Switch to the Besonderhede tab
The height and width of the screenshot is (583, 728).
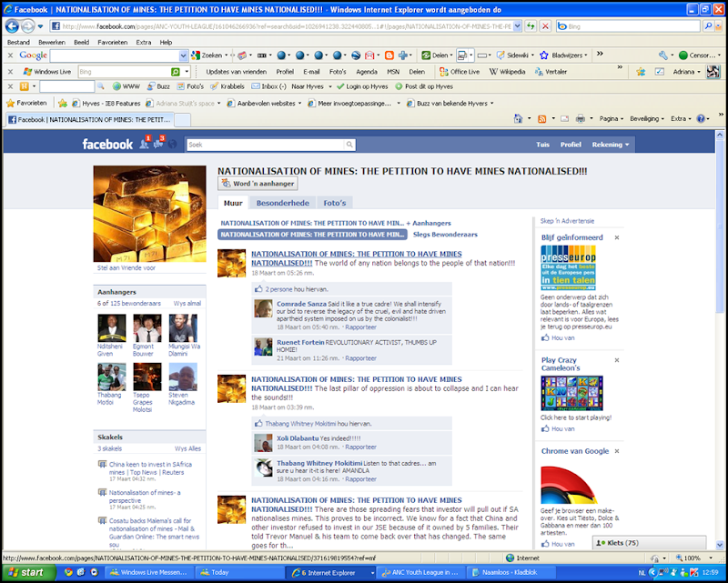point(283,203)
